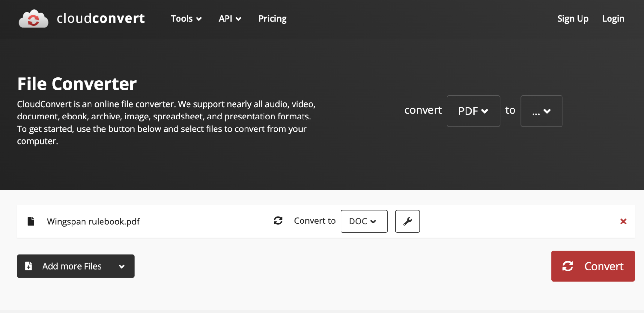Open the Tools dropdown menu

click(186, 19)
